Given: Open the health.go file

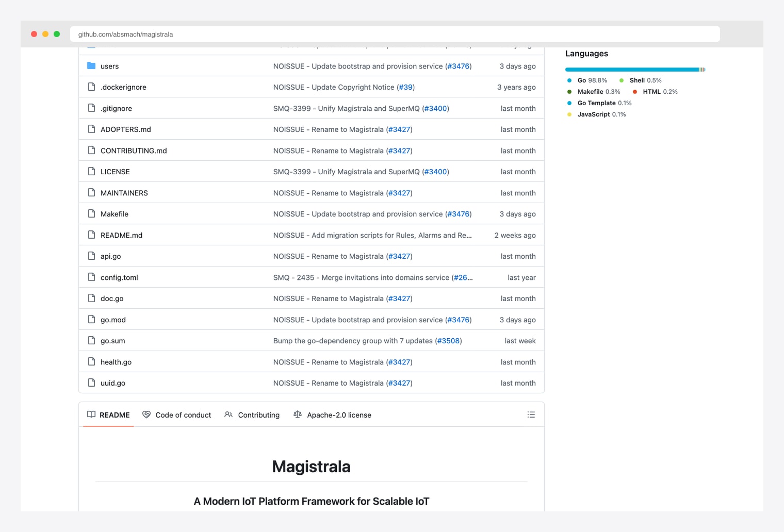Looking at the screenshot, I should (116, 362).
